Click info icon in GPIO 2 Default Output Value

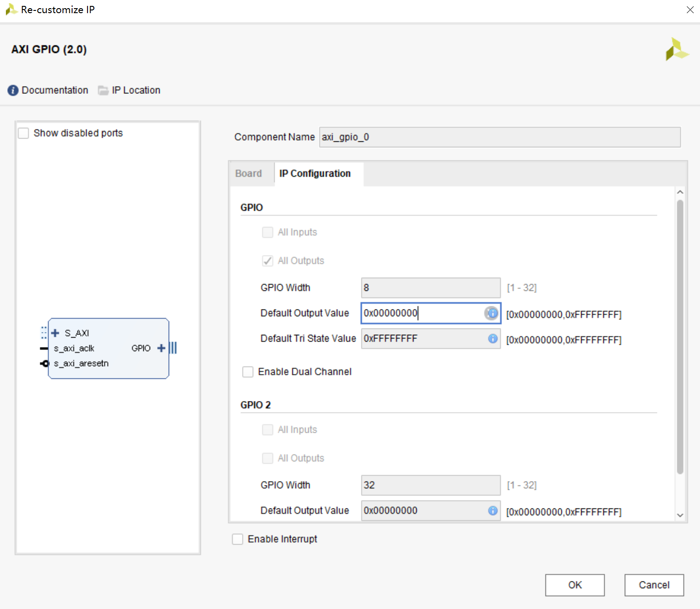[492, 511]
